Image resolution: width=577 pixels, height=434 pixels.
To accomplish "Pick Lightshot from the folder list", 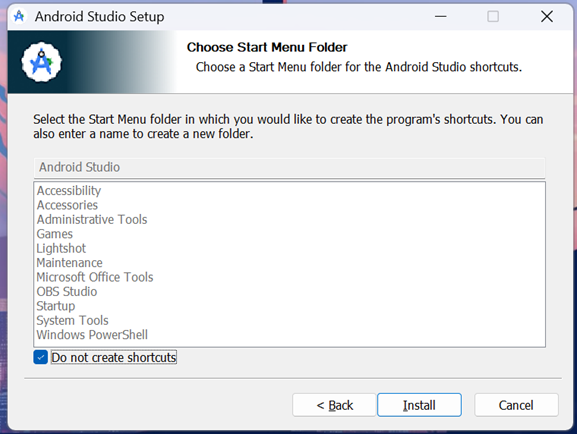I will click(61, 248).
